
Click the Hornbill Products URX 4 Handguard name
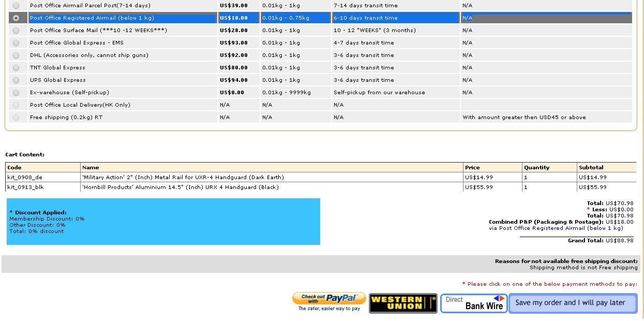pyautogui.click(x=180, y=187)
